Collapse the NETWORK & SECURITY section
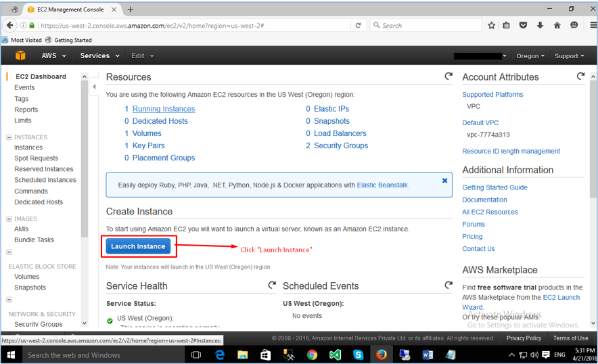 coord(9,300)
